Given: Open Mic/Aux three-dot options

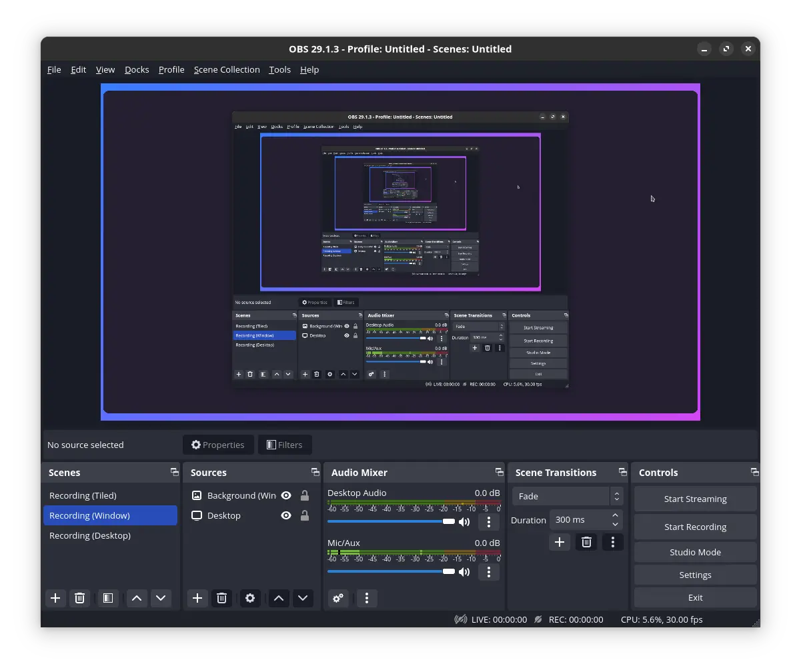Looking at the screenshot, I should (x=489, y=572).
